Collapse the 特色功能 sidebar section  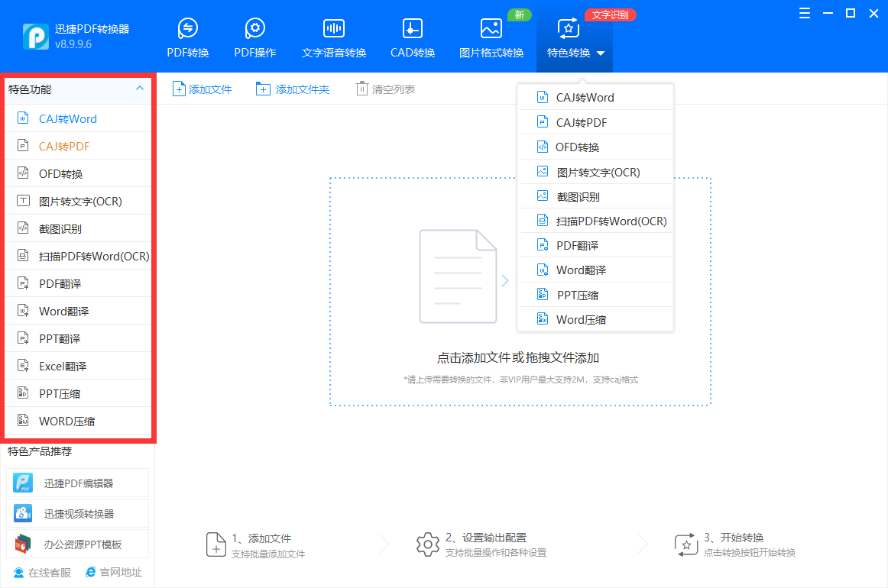coord(140,89)
